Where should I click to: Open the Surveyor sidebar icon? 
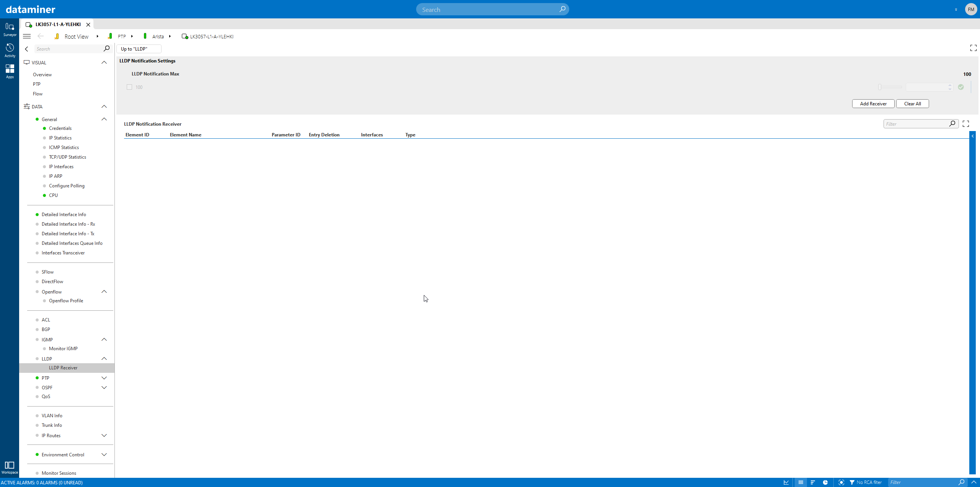(x=10, y=29)
